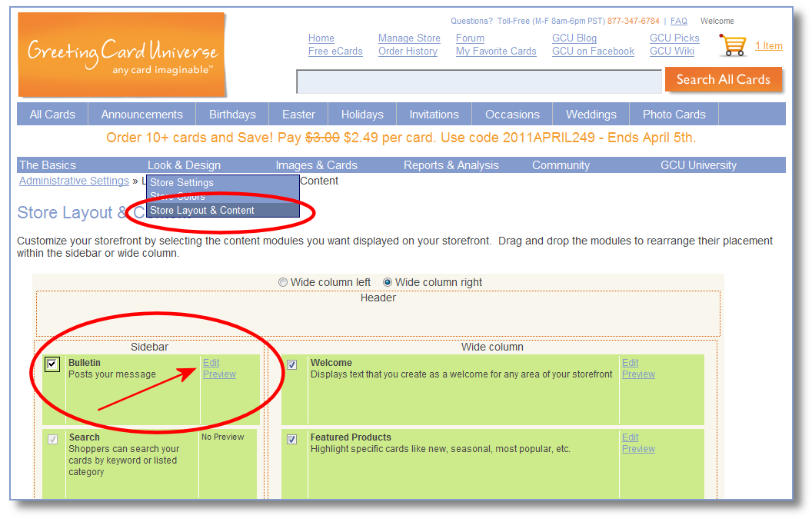Click Edit for Featured Products module
This screenshot has width=812, height=522.
[x=630, y=437]
